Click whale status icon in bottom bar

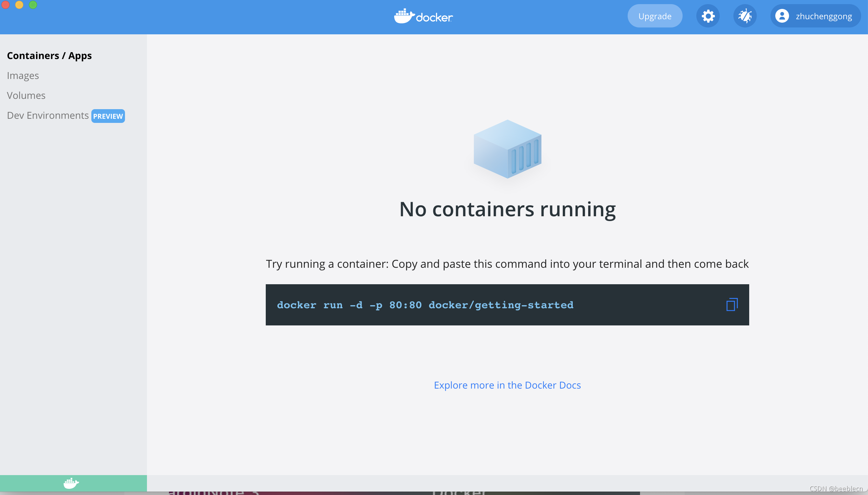71,483
